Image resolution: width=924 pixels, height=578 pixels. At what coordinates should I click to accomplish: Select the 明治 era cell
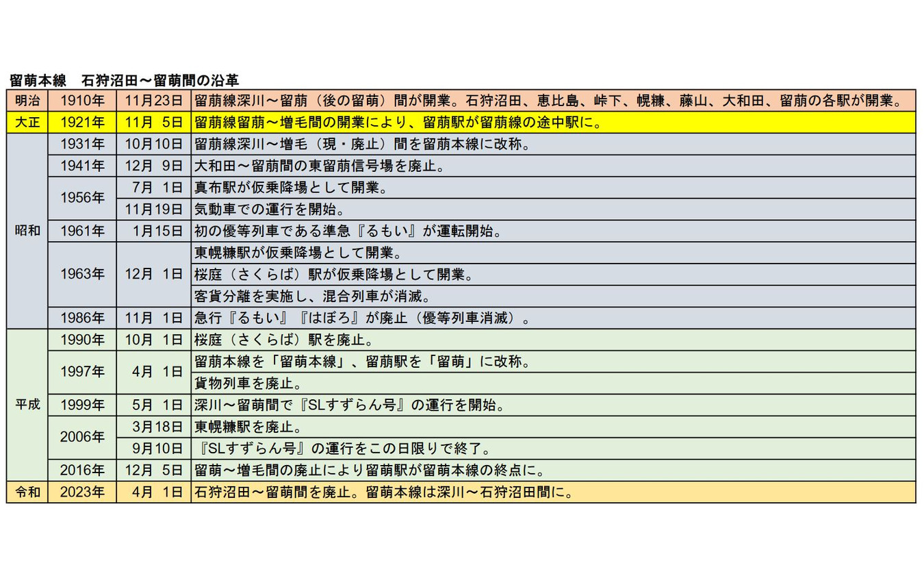pos(27,100)
